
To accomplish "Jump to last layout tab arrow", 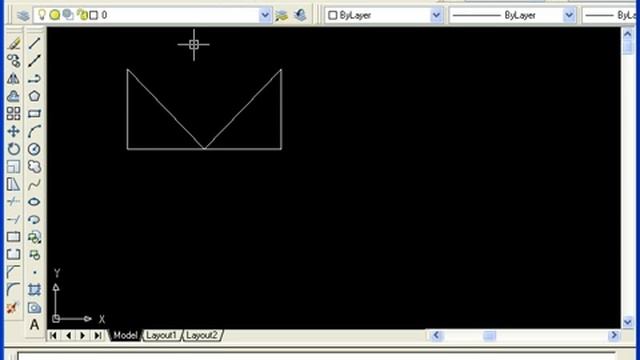I will click(98, 336).
